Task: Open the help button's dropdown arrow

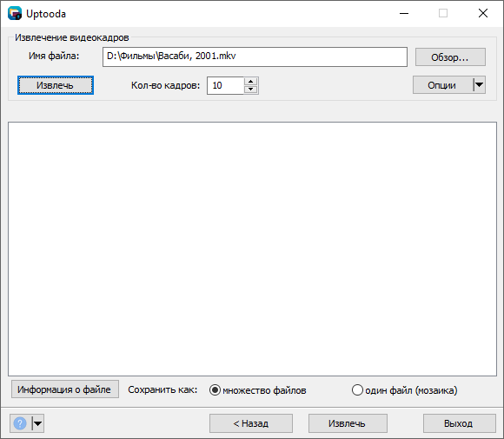Action: [x=37, y=423]
